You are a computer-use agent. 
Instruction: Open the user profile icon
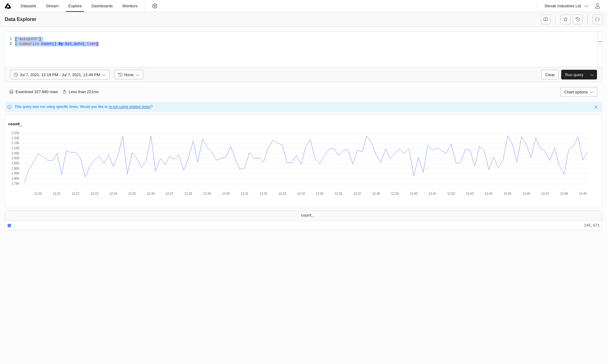pos(597,6)
